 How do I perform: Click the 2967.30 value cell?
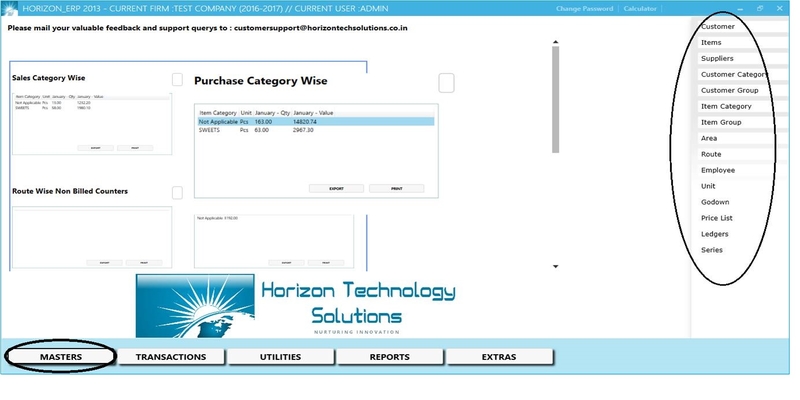(303, 130)
